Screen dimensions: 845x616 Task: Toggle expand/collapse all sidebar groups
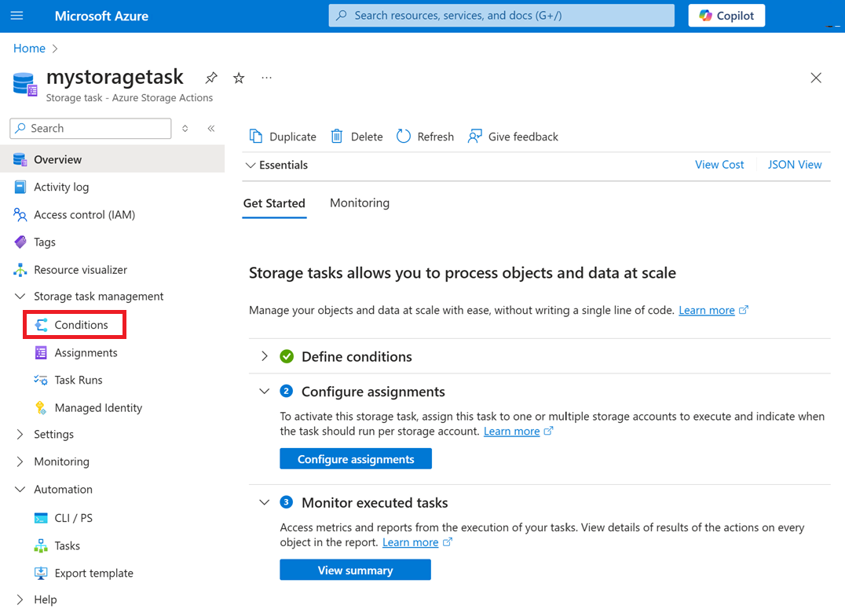(x=185, y=128)
